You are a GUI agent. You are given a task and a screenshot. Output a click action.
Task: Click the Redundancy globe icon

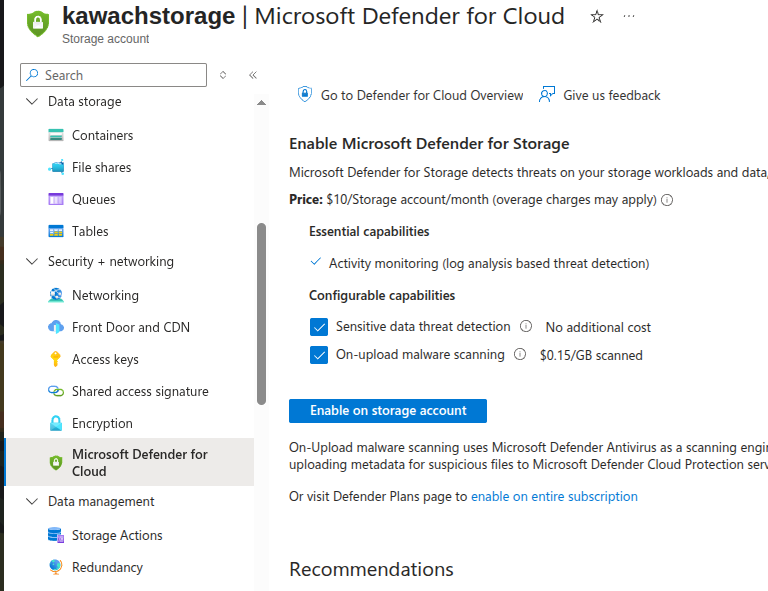tap(56, 567)
